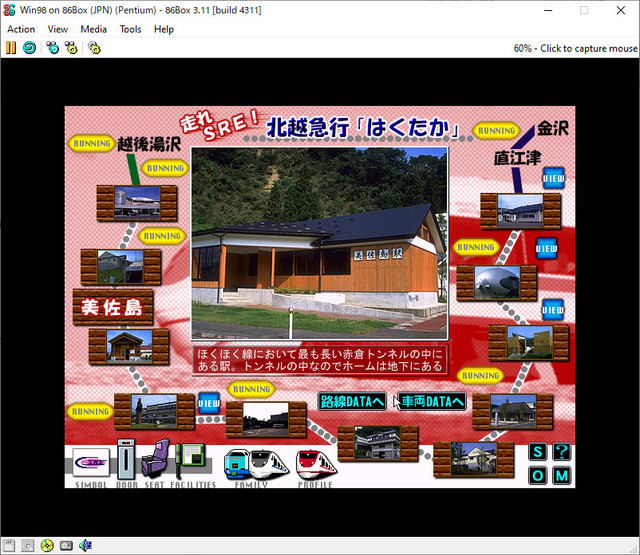The height and width of the screenshot is (555, 640).
Task: Click VIEW button above the yellow building thumbnail
Action: (553, 310)
